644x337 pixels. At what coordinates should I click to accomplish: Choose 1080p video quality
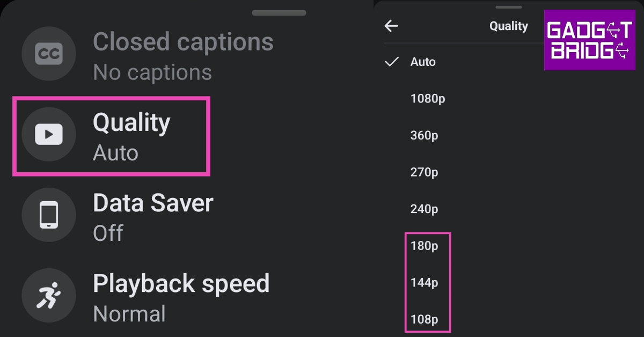(428, 99)
